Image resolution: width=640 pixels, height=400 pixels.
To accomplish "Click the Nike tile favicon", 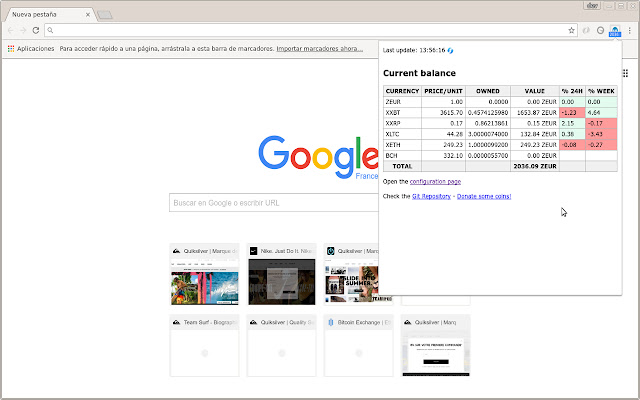I will pyautogui.click(x=253, y=251).
